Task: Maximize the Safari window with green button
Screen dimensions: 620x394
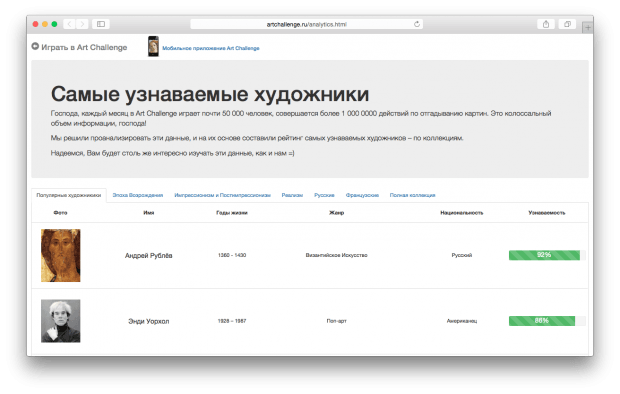Action: [54, 24]
